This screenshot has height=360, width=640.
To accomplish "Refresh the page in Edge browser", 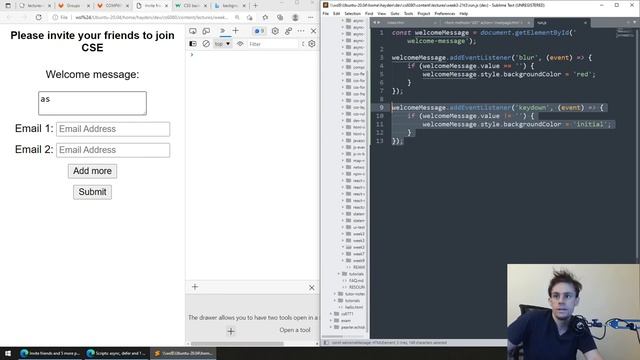I will tap(38, 18).
